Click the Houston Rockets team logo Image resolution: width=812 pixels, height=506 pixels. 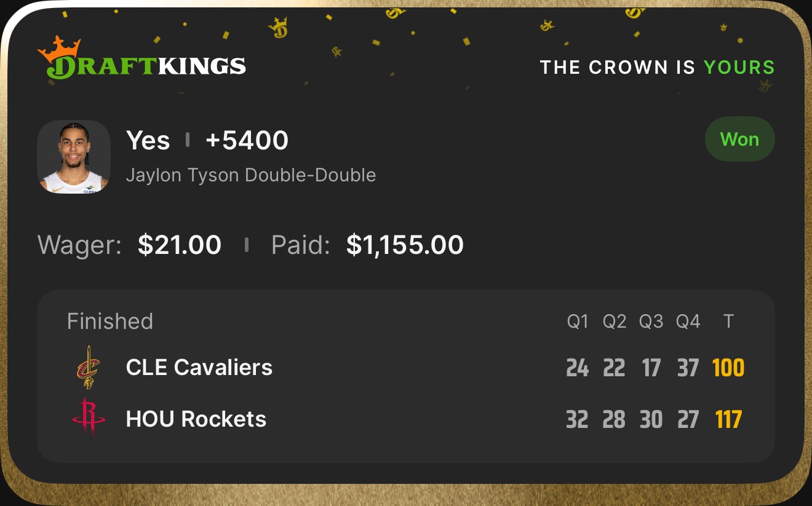pos(89,418)
